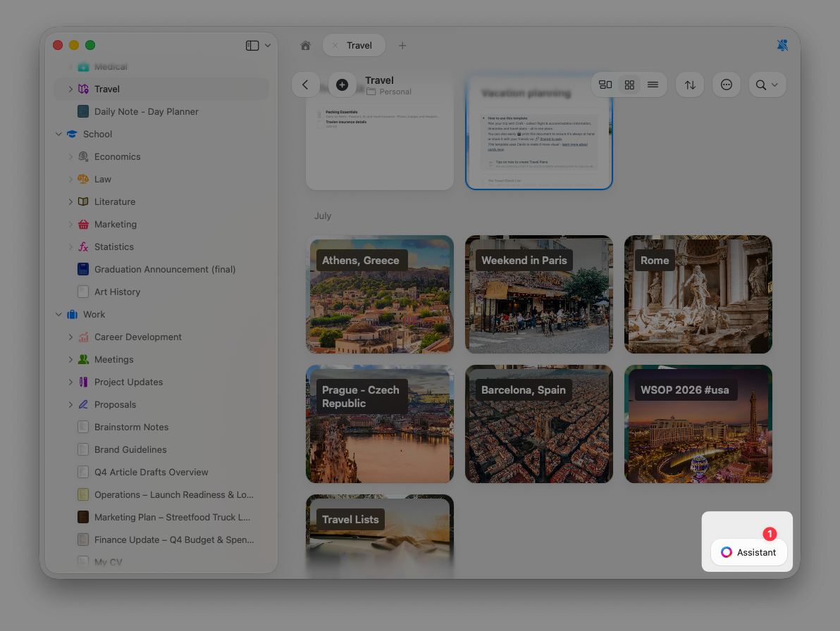Switch to list view
The image size is (840, 631).
(x=653, y=85)
